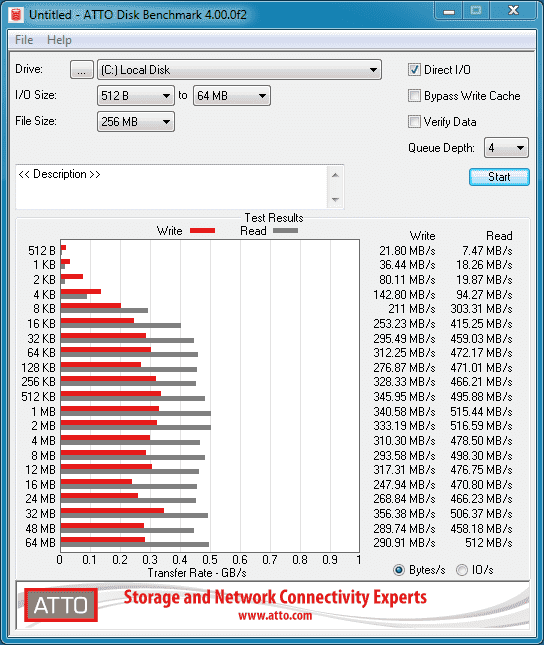Click the 128 KB row label
The width and height of the screenshot is (544, 645).
tap(38, 367)
